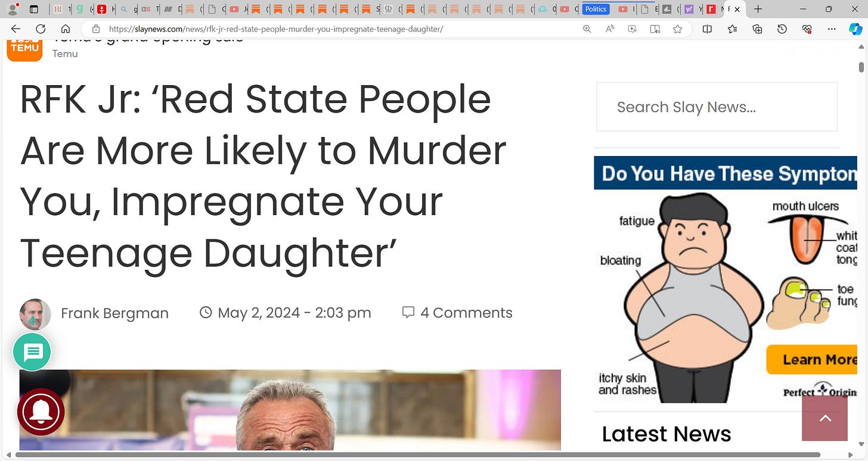The height and width of the screenshot is (461, 868).
Task: Switch to the red microphone tab
Action: point(102,9)
